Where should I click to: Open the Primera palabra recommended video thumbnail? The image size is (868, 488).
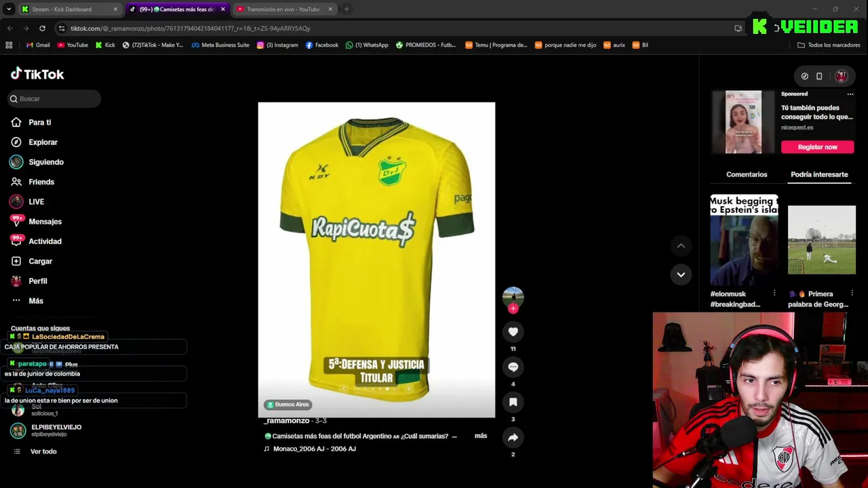coord(821,240)
